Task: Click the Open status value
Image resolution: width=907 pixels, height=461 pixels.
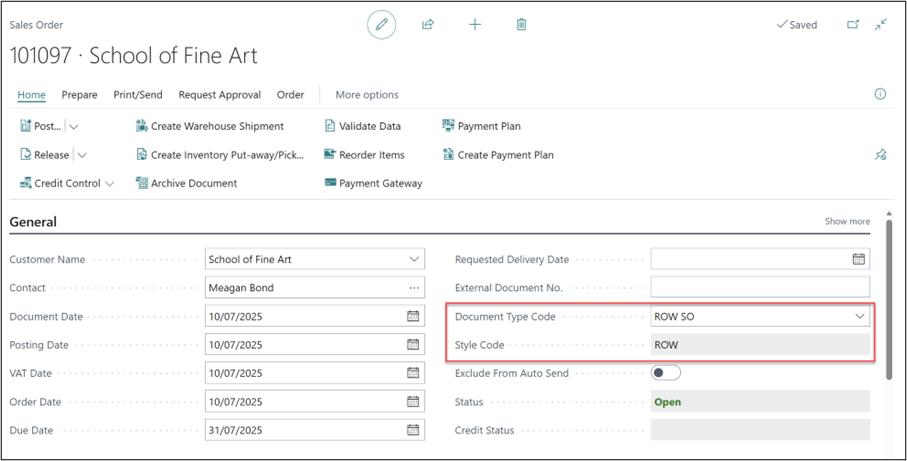Action: 760,401
